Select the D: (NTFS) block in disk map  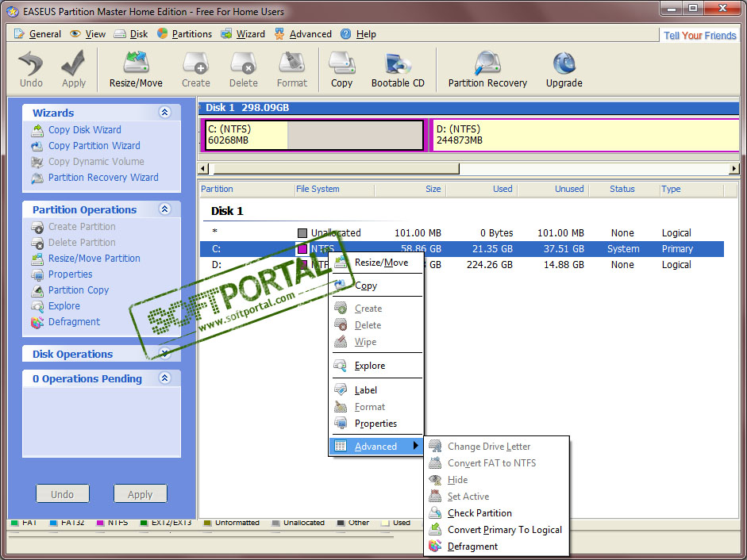point(586,135)
